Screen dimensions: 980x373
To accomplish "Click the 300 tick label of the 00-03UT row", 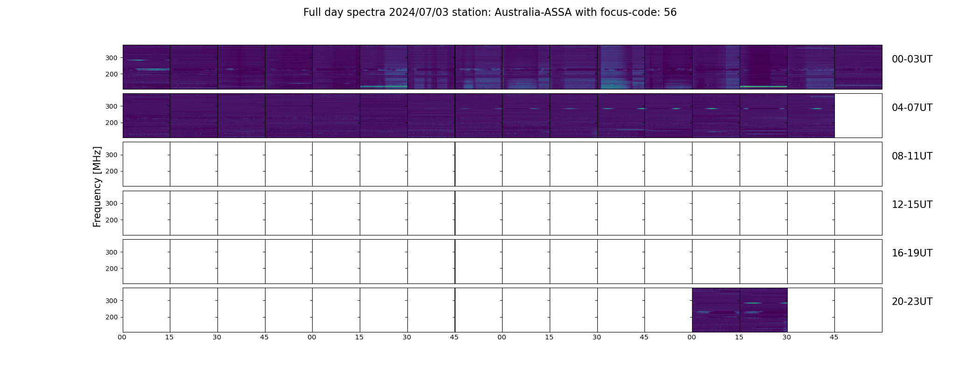I will coord(112,58).
